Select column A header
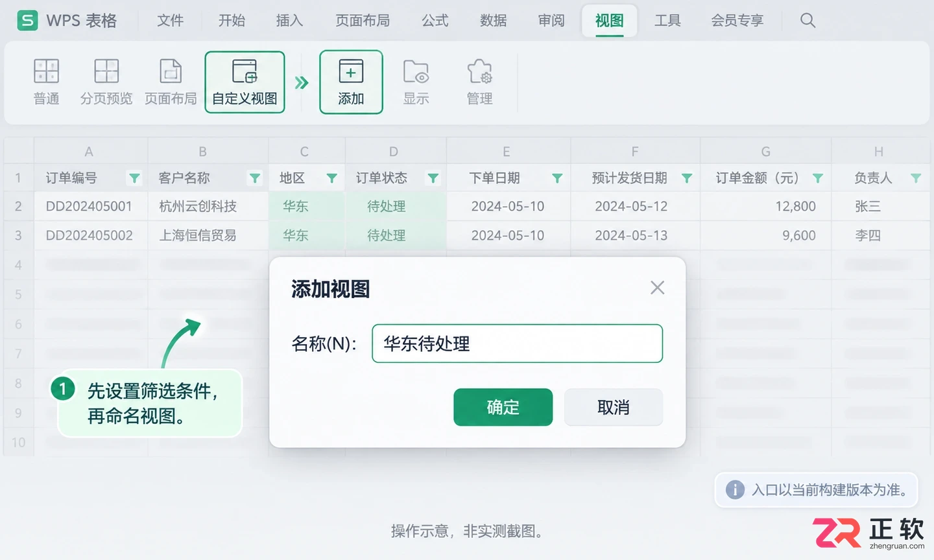Screen dimensions: 934x560 (90, 152)
